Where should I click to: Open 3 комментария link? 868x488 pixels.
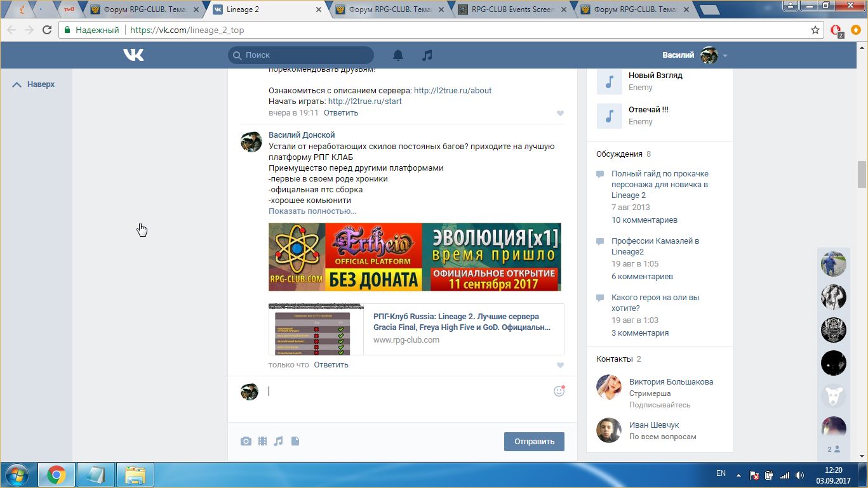coord(640,333)
